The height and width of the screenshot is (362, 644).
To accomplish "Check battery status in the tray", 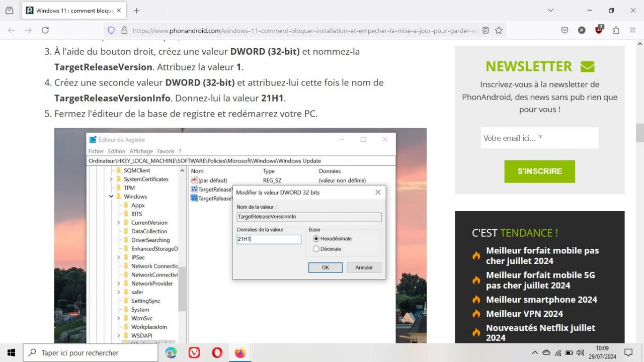I will point(569,353).
